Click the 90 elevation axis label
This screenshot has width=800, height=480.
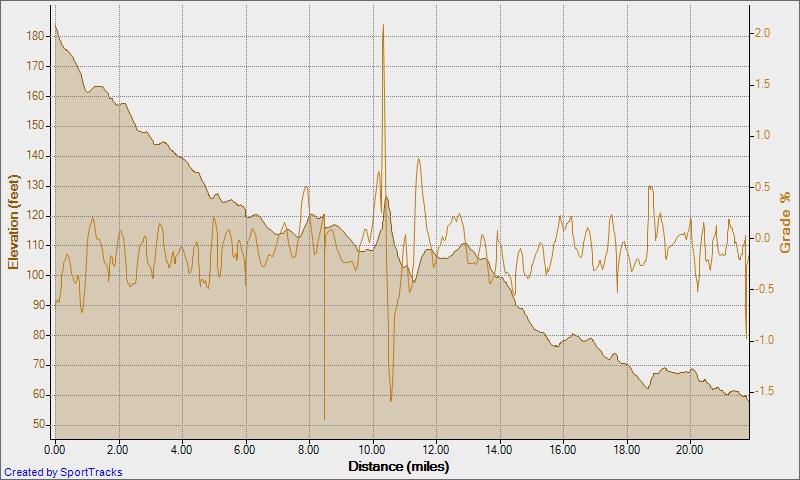pyautogui.click(x=39, y=306)
